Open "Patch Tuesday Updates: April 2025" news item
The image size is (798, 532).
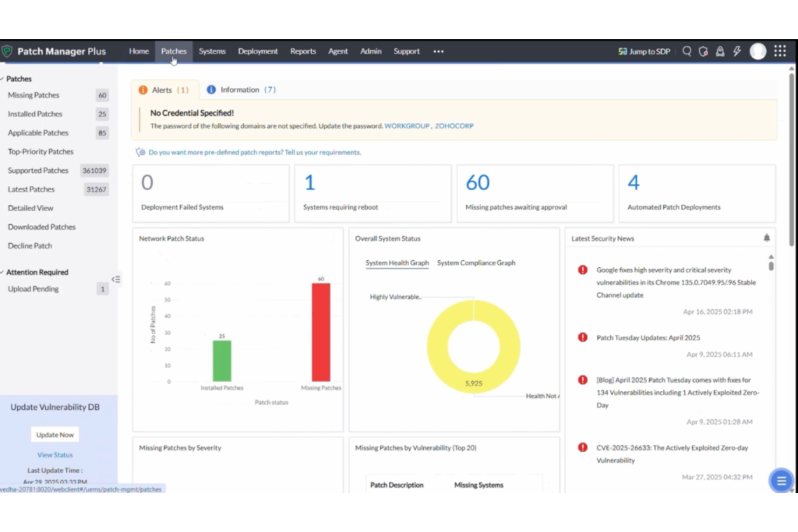click(648, 338)
